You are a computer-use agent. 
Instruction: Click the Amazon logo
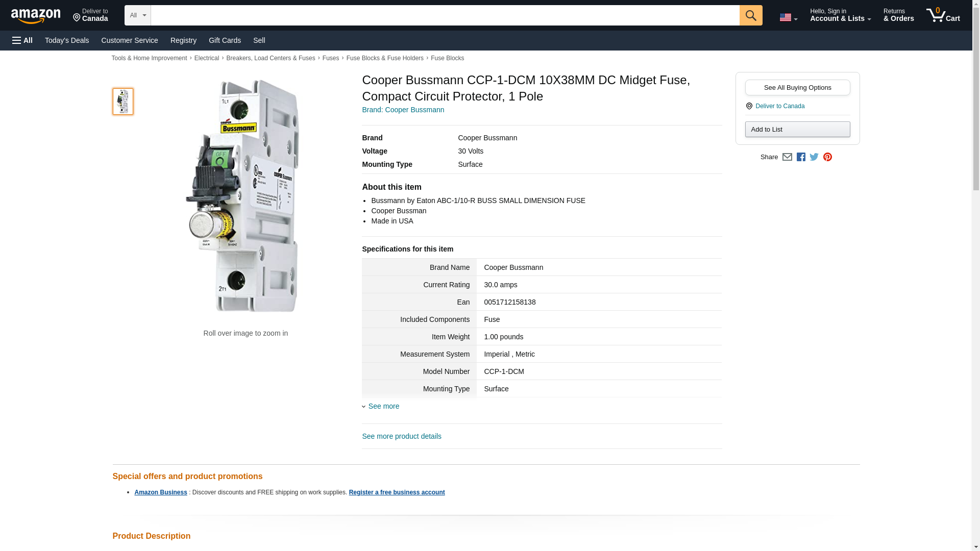tap(36, 16)
